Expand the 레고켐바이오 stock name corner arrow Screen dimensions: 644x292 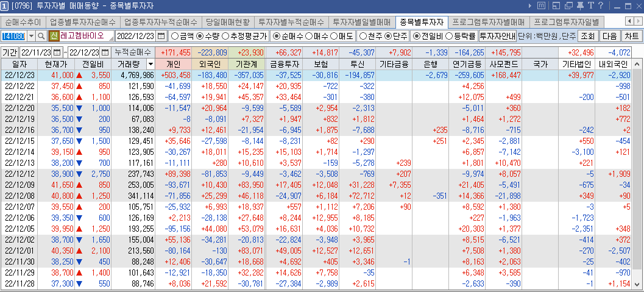(111, 38)
